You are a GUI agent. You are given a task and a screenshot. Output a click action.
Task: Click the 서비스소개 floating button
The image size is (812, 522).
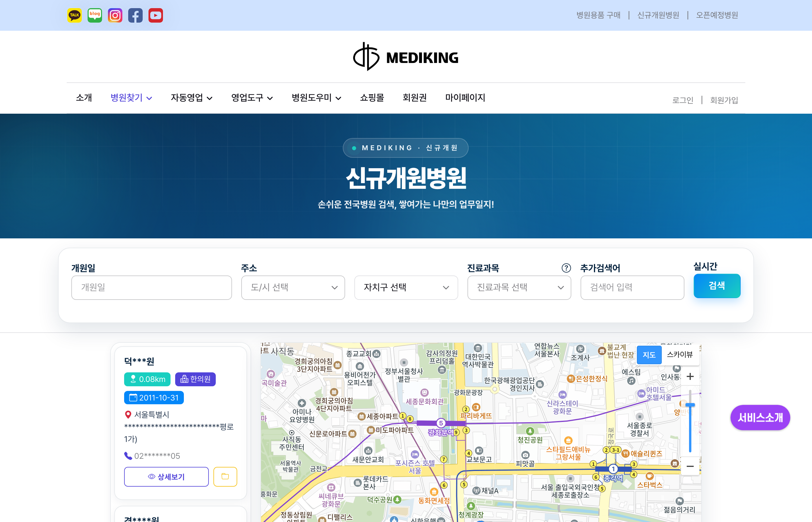(x=760, y=417)
